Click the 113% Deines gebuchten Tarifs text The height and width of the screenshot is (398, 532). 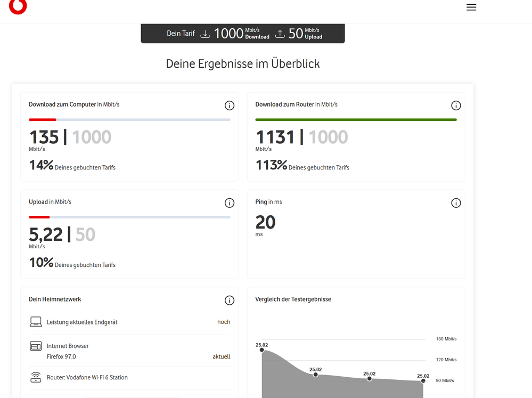(302, 165)
